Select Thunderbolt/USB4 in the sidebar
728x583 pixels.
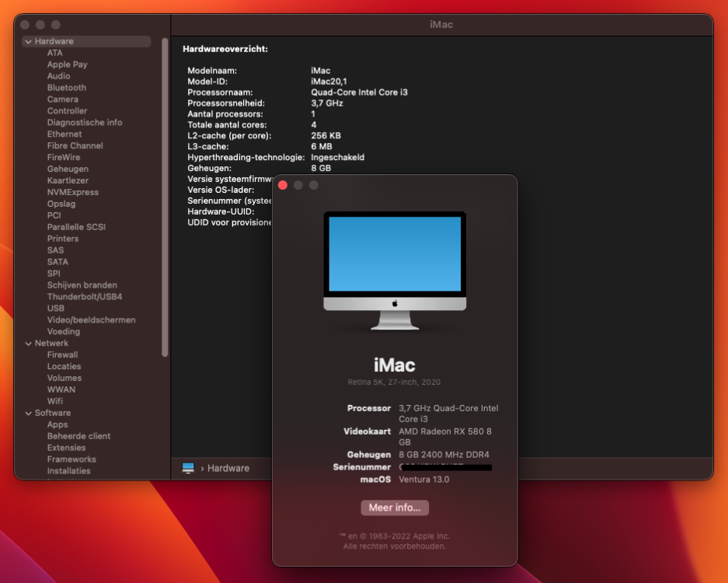[85, 297]
